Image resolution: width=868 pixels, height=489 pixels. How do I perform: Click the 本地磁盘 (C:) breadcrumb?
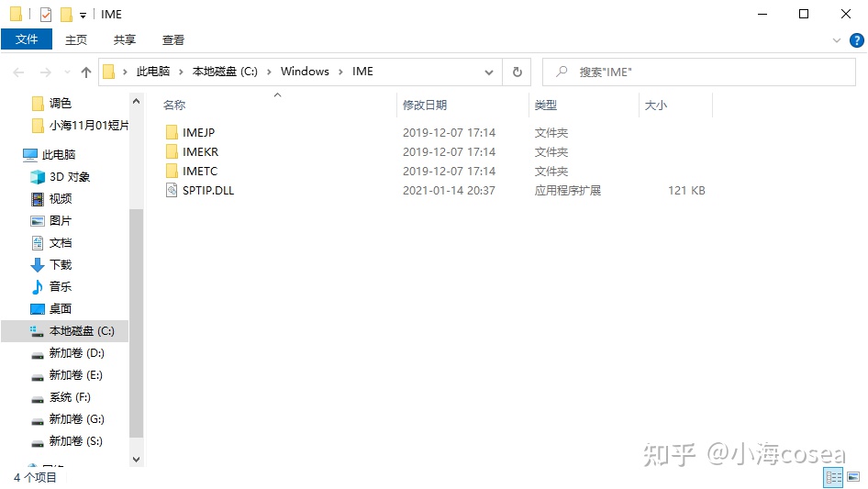point(225,72)
